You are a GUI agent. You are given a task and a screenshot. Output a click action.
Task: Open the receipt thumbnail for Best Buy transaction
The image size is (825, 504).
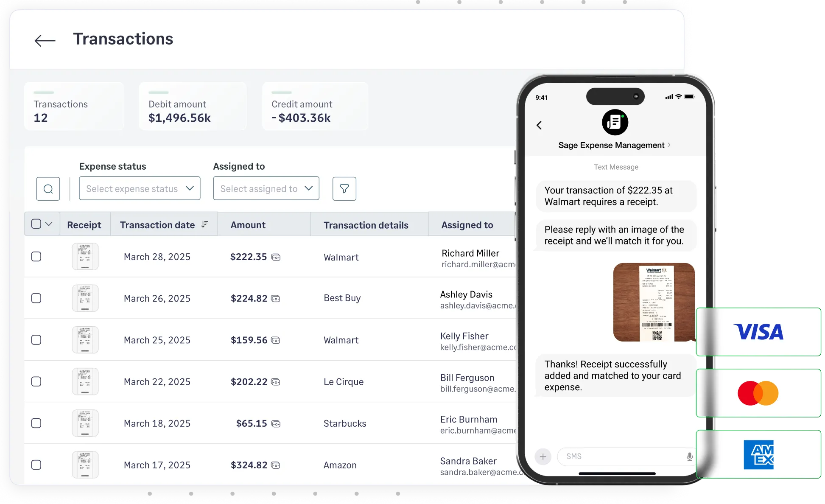(x=85, y=298)
